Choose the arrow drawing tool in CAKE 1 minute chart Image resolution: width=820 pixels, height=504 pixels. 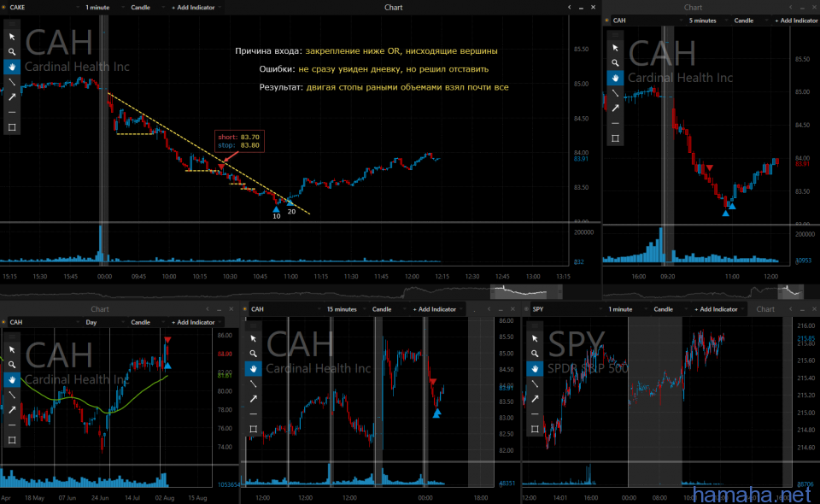coord(12,97)
